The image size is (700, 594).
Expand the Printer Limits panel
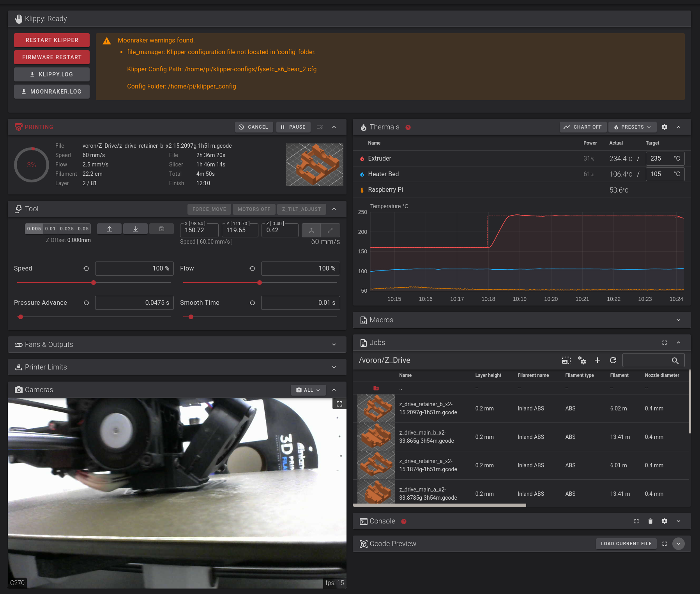pos(334,367)
